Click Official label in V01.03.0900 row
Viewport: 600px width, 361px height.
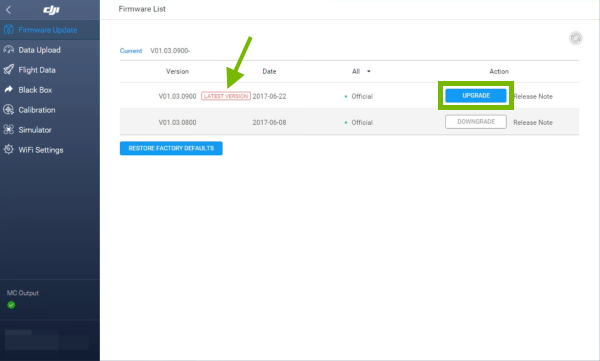pyautogui.click(x=362, y=96)
